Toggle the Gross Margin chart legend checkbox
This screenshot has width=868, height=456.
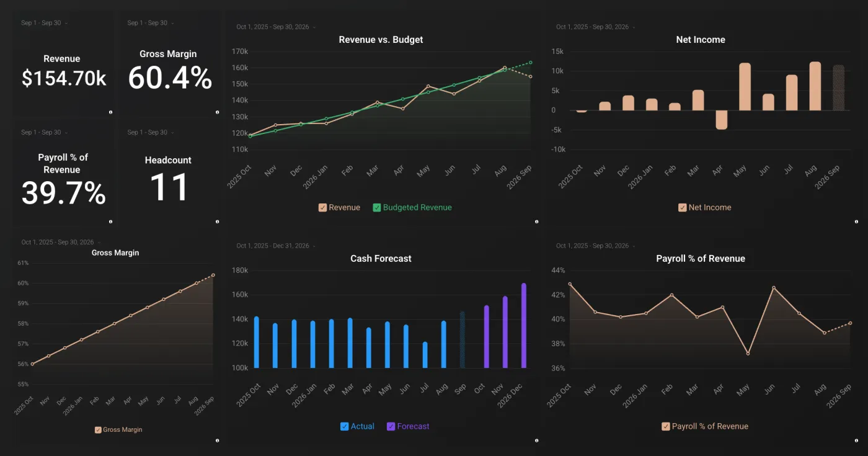pyautogui.click(x=98, y=429)
